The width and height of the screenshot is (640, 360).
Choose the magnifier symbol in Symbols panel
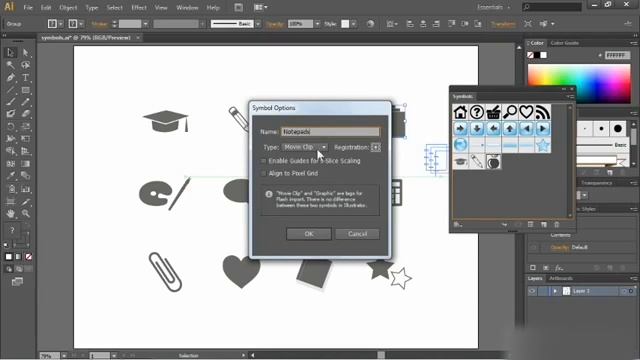pyautogui.click(x=510, y=112)
